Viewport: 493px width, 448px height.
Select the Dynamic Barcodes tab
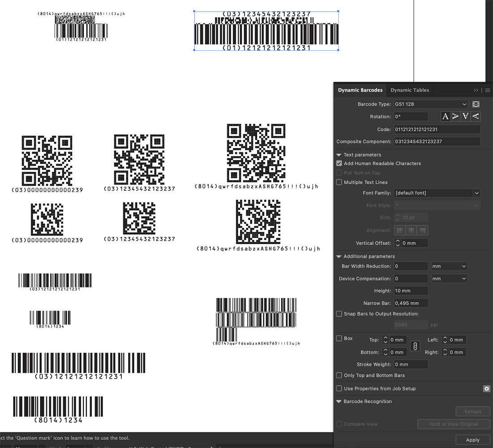tap(360, 90)
